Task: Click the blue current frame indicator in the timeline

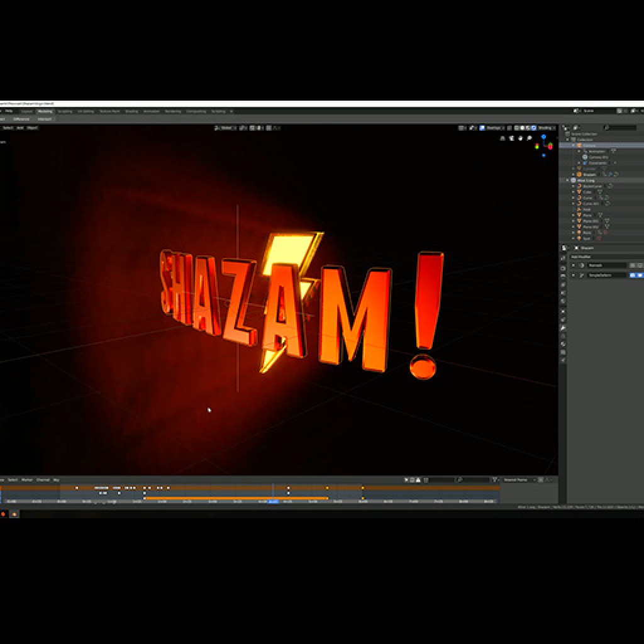Action: 273,501
